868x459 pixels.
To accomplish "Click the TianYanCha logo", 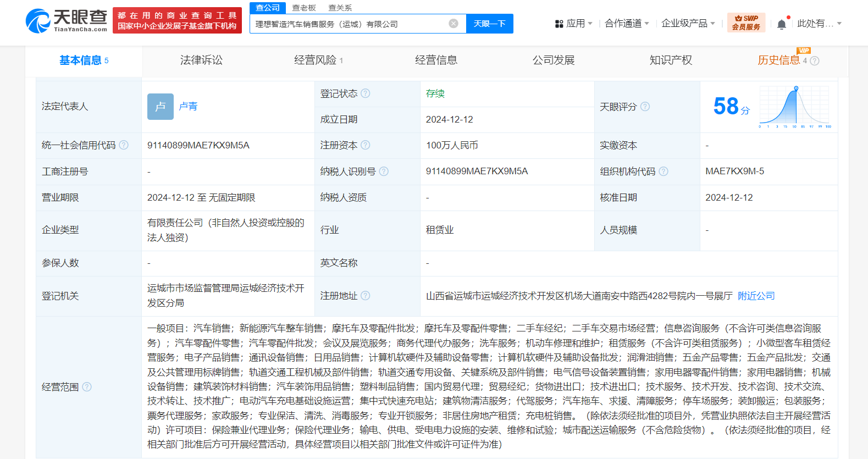I will pyautogui.click(x=67, y=20).
